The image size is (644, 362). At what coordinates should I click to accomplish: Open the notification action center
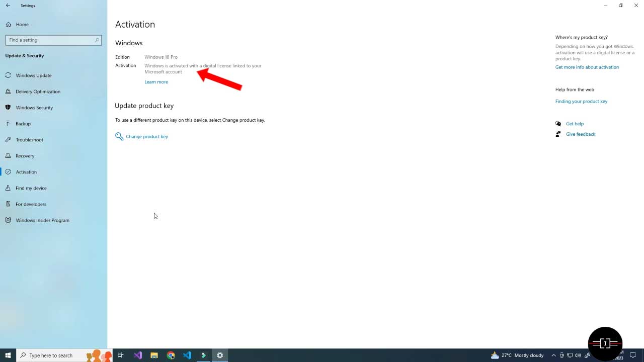point(633,355)
